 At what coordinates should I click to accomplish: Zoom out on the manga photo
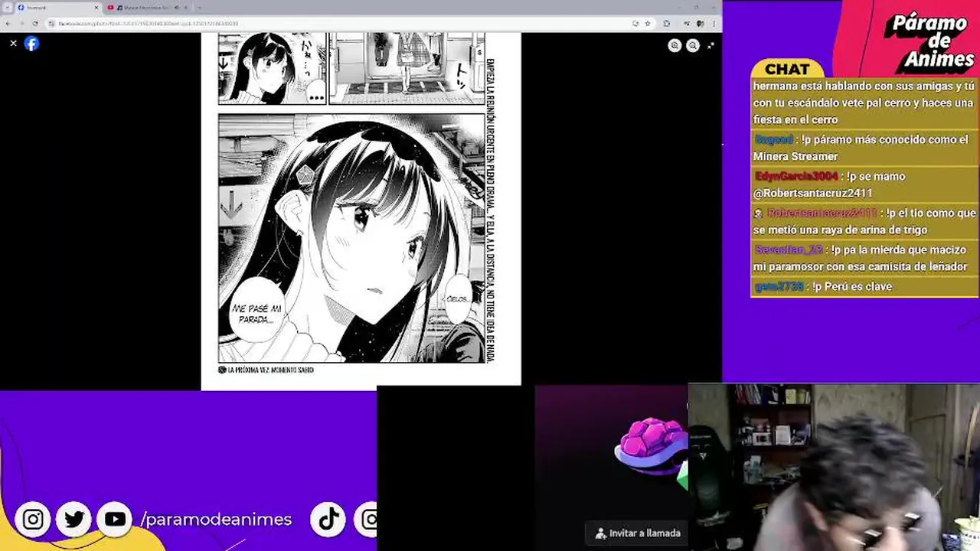click(x=693, y=45)
